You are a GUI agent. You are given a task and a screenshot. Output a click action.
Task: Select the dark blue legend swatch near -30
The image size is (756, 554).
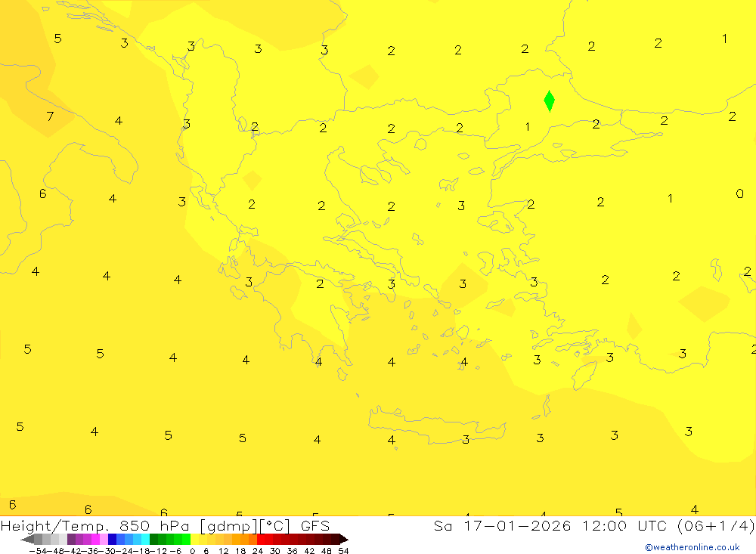(x=113, y=539)
